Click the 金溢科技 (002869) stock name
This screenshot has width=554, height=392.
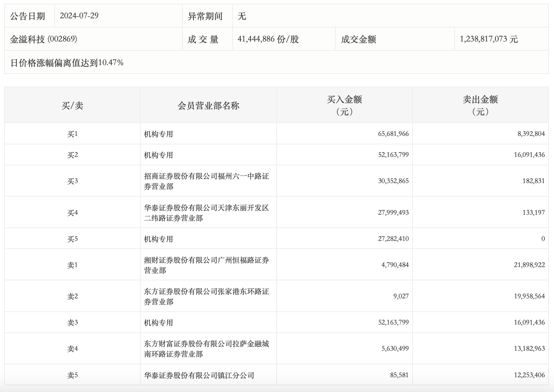[43, 39]
